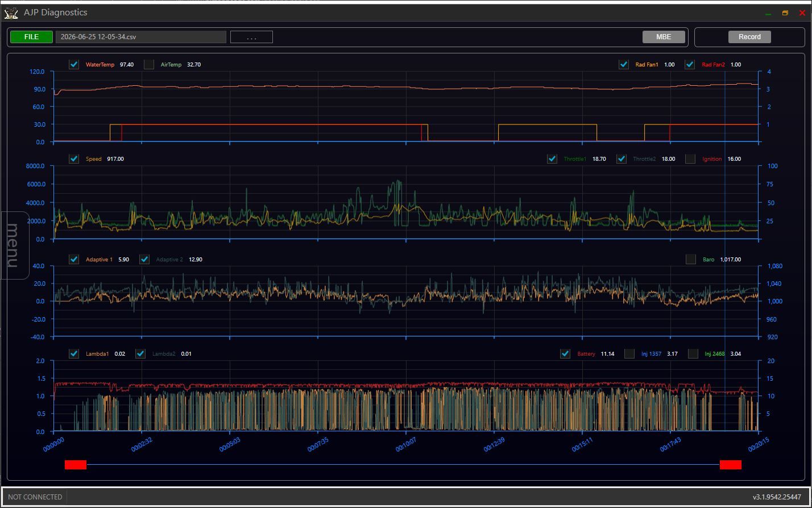
Task: Start logging with the Record button
Action: click(x=749, y=37)
